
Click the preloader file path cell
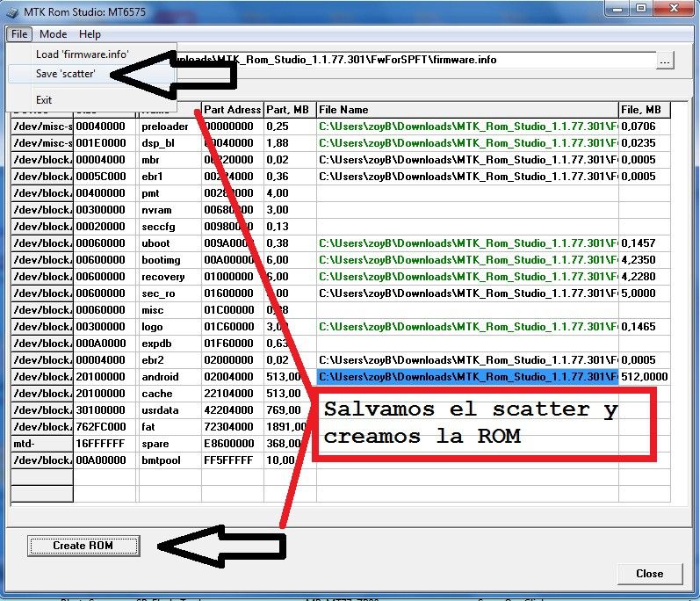pyautogui.click(x=467, y=127)
